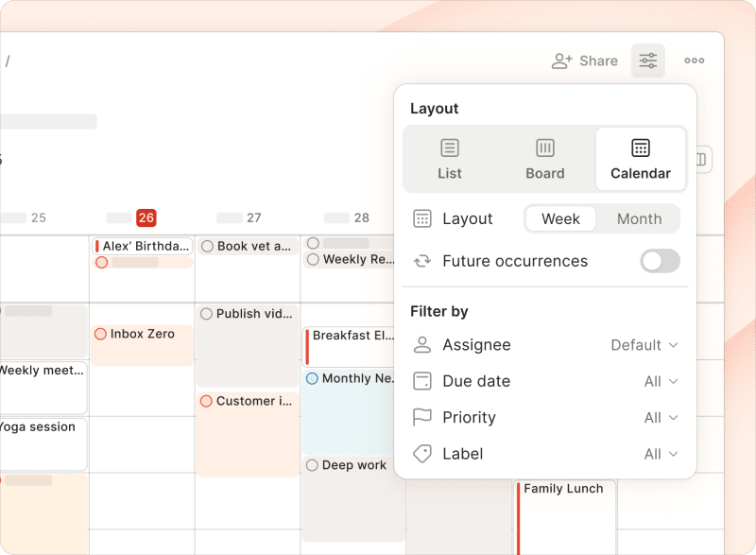
Task: Select the Week layout tab
Action: 560,218
